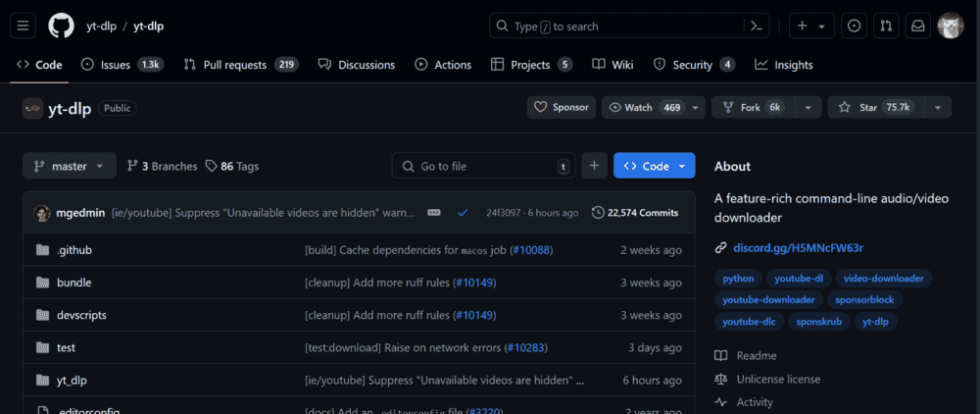
Task: Click the user profile avatar
Action: [951, 26]
